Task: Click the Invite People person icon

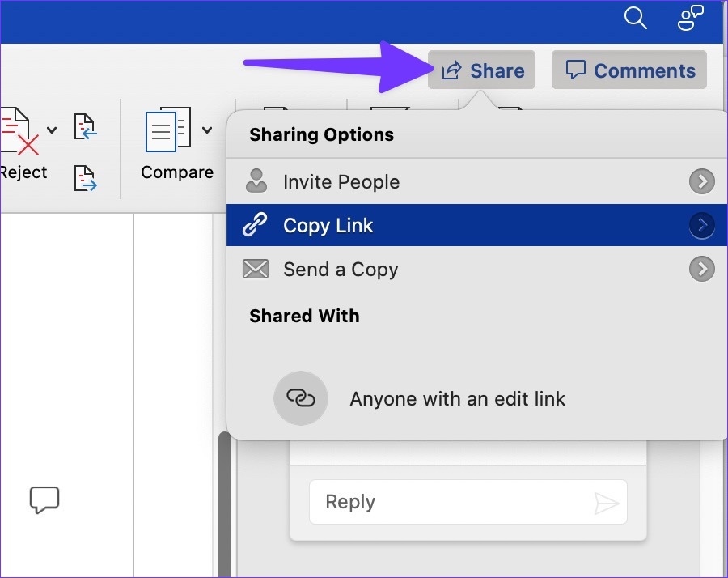Action: coord(256,181)
